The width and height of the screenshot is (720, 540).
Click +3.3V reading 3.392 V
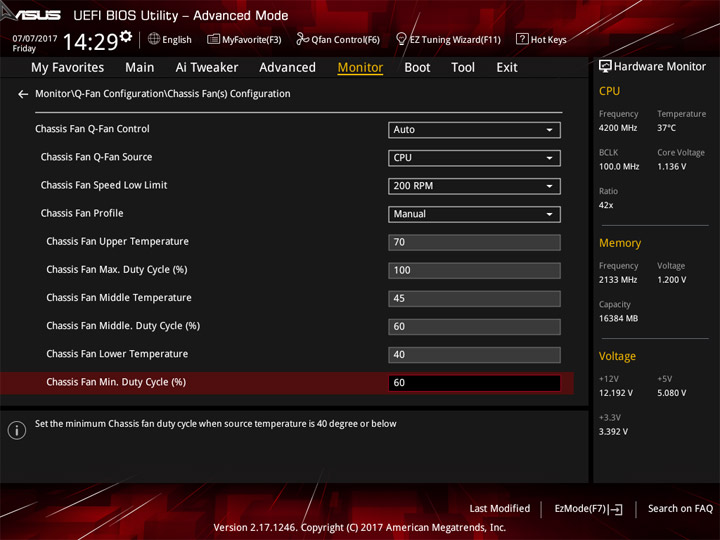coord(613,432)
